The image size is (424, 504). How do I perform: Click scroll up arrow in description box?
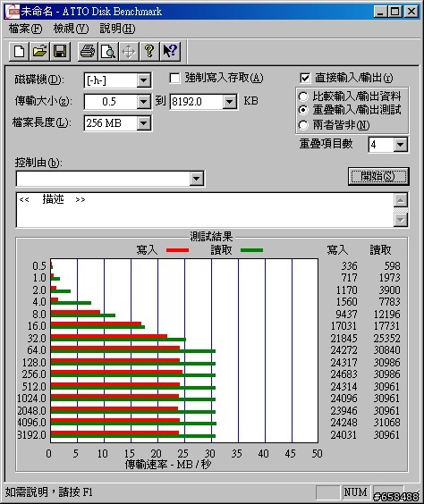401,200
